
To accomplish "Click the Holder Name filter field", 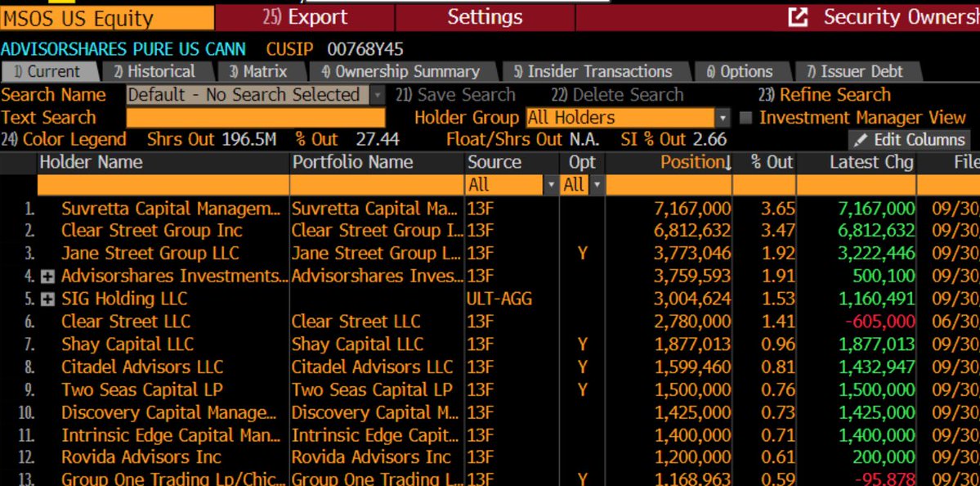I will tap(163, 185).
